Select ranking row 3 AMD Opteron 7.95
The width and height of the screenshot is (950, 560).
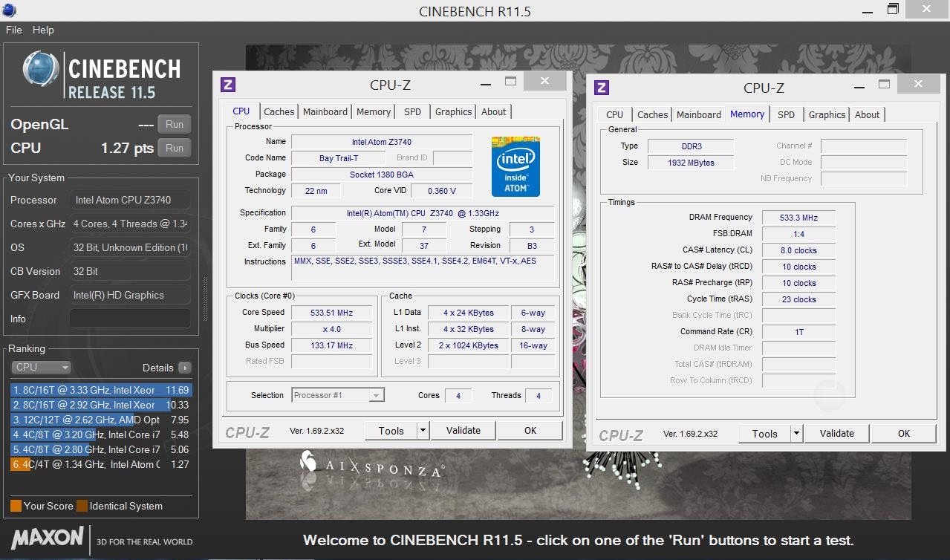click(x=102, y=420)
